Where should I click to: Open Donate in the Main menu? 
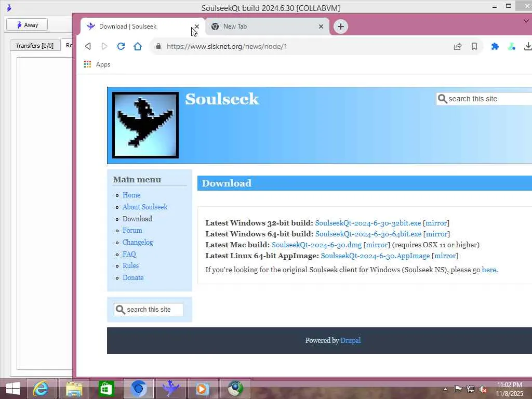[133, 277]
